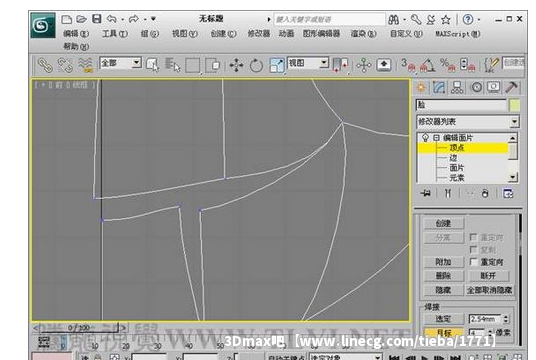Viewport: 536px width, 360px height.
Task: Activate the Select Object cursor tool
Action: pos(152,65)
